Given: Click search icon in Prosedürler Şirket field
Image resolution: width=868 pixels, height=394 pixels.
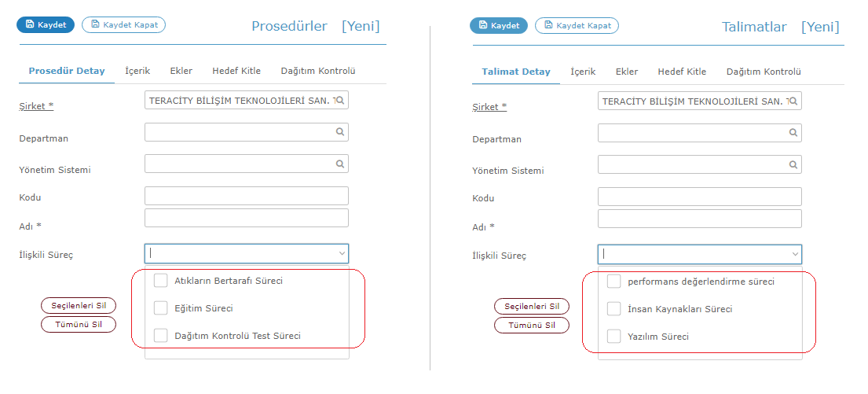Looking at the screenshot, I should point(340,101).
